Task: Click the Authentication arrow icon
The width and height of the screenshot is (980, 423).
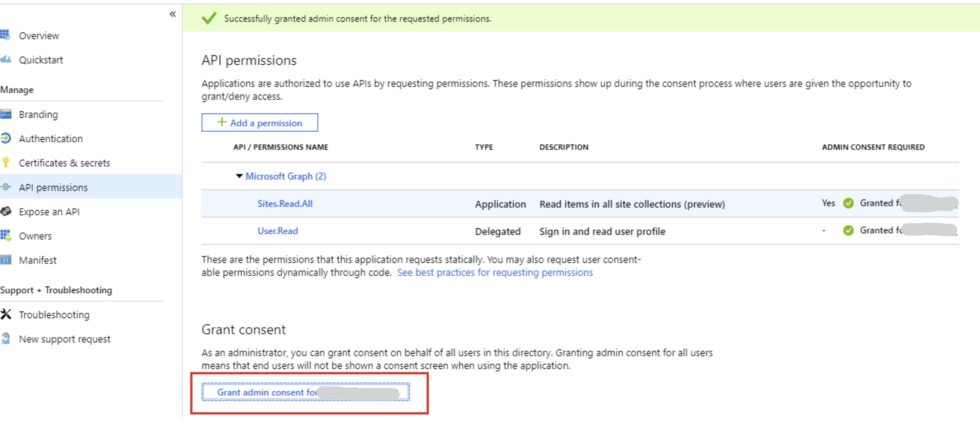Action: coord(6,138)
